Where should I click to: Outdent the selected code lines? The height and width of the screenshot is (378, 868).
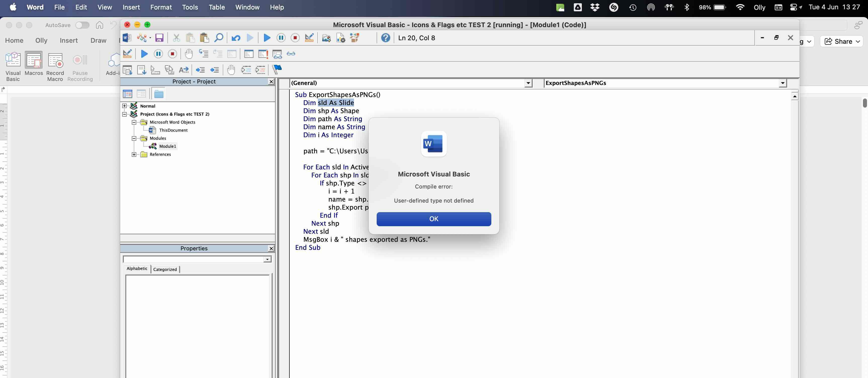(214, 70)
